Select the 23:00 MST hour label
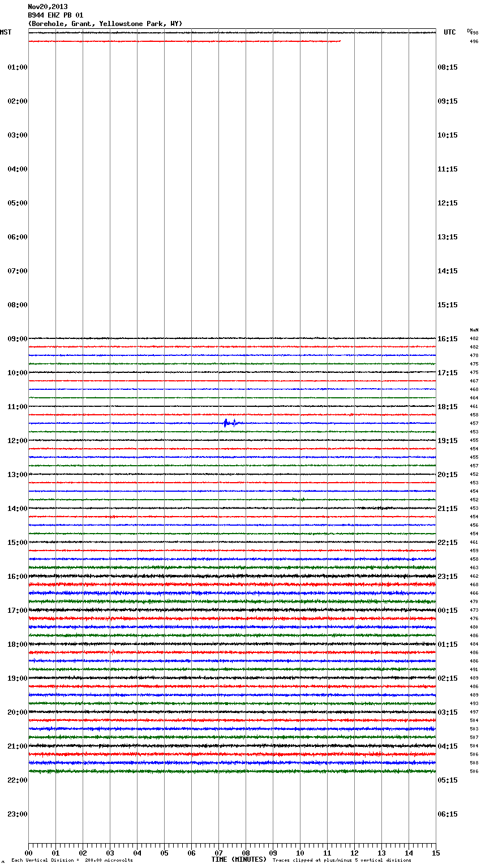The width and height of the screenshot is (481, 868). point(18,814)
